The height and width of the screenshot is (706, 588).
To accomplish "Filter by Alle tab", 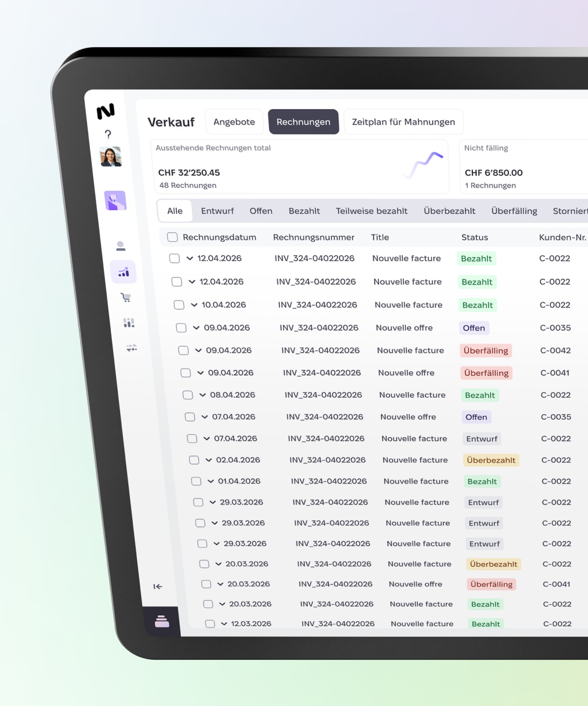I will [x=175, y=211].
